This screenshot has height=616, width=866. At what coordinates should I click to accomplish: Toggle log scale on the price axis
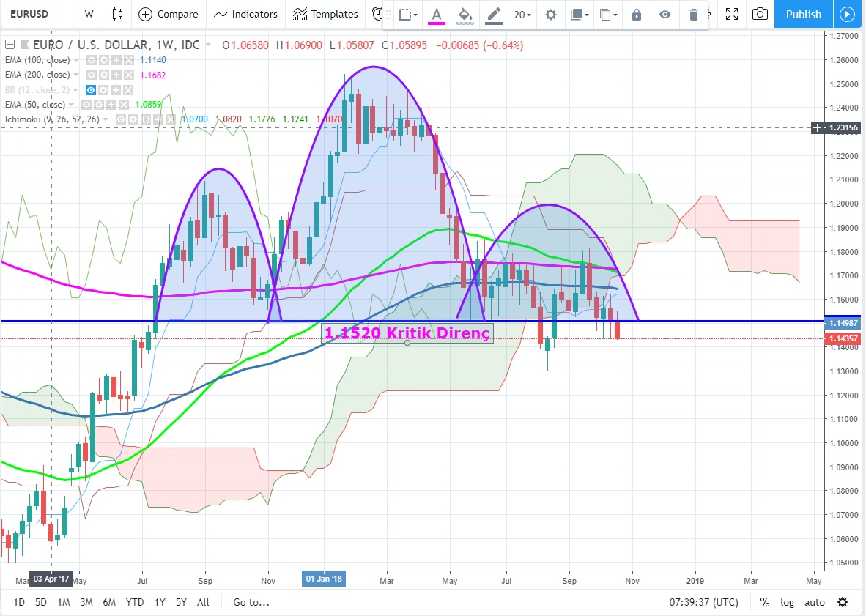(787, 602)
